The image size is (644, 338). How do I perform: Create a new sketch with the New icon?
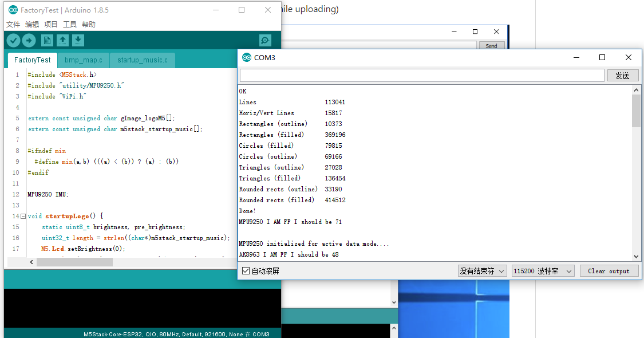pos(47,40)
